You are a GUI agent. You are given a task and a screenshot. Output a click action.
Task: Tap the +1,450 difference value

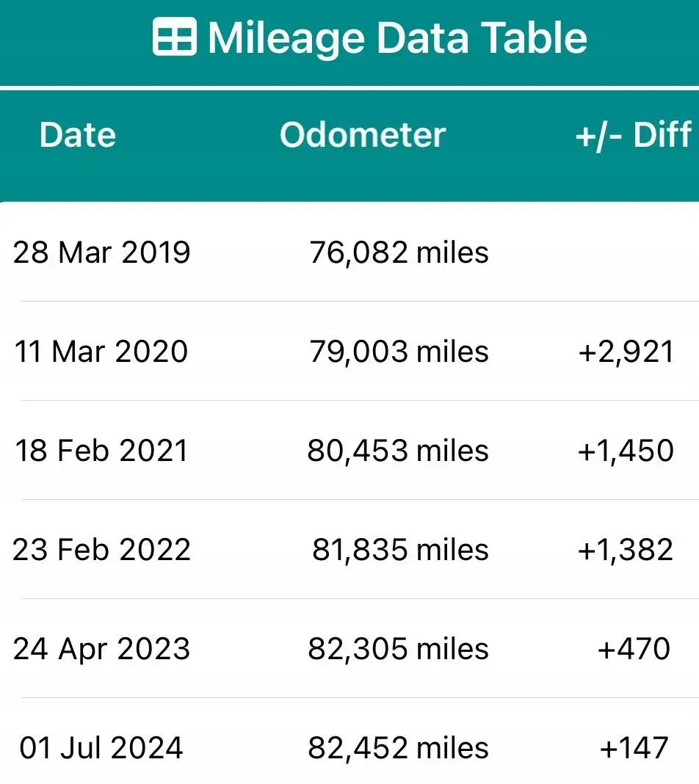tap(626, 451)
